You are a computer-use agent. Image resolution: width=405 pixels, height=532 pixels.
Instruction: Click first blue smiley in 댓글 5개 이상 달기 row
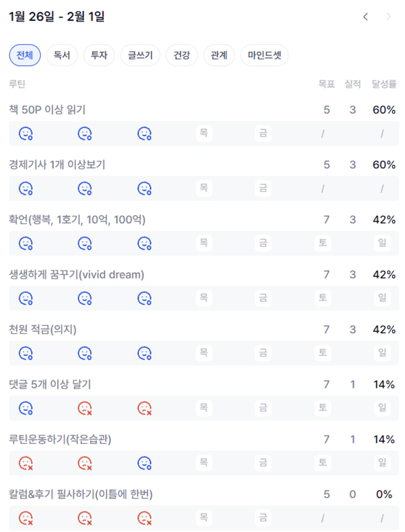25,408
